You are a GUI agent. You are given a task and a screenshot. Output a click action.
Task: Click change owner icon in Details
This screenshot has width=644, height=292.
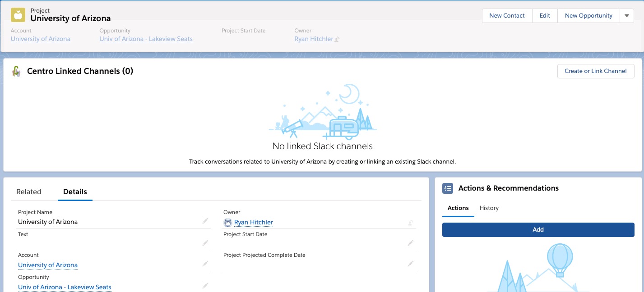point(411,222)
